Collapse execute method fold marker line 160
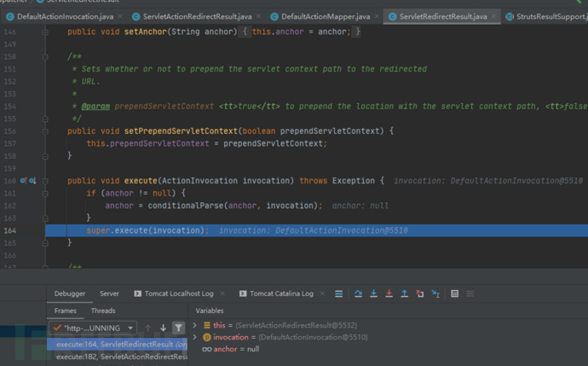Viewport: 588px width, 366px height. point(45,181)
